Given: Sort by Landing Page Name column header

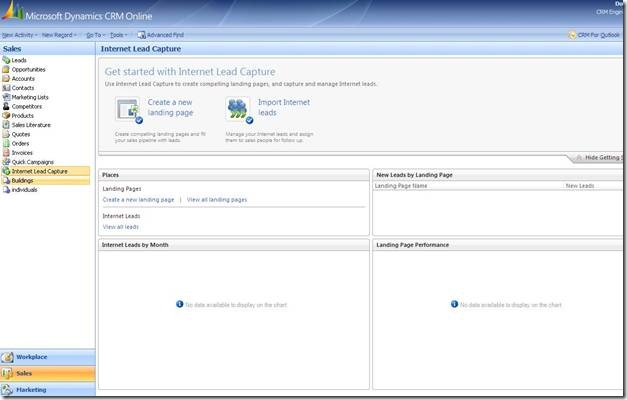Looking at the screenshot, I should [x=401, y=186].
